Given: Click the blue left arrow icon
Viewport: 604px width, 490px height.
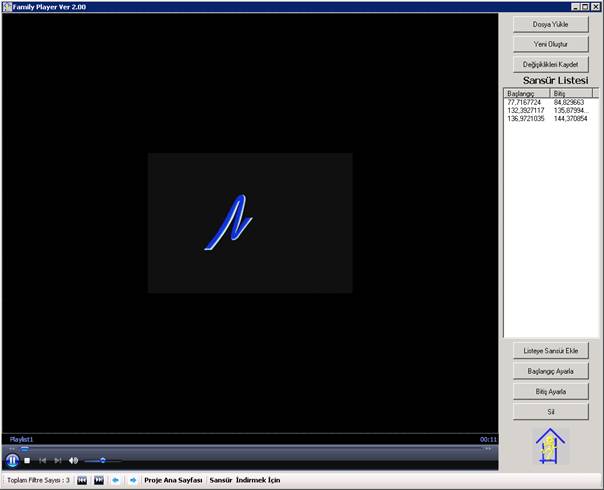Looking at the screenshot, I should (116, 480).
